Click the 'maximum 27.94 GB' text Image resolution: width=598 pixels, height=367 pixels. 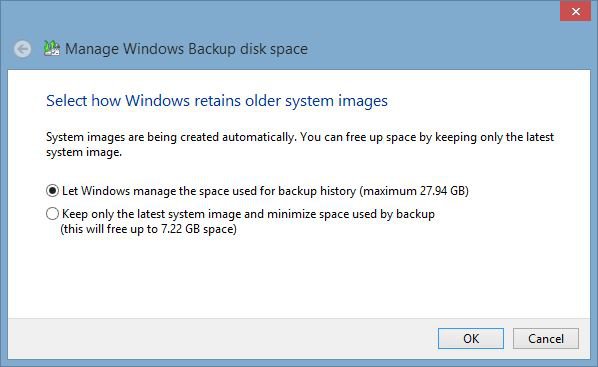[x=414, y=191]
